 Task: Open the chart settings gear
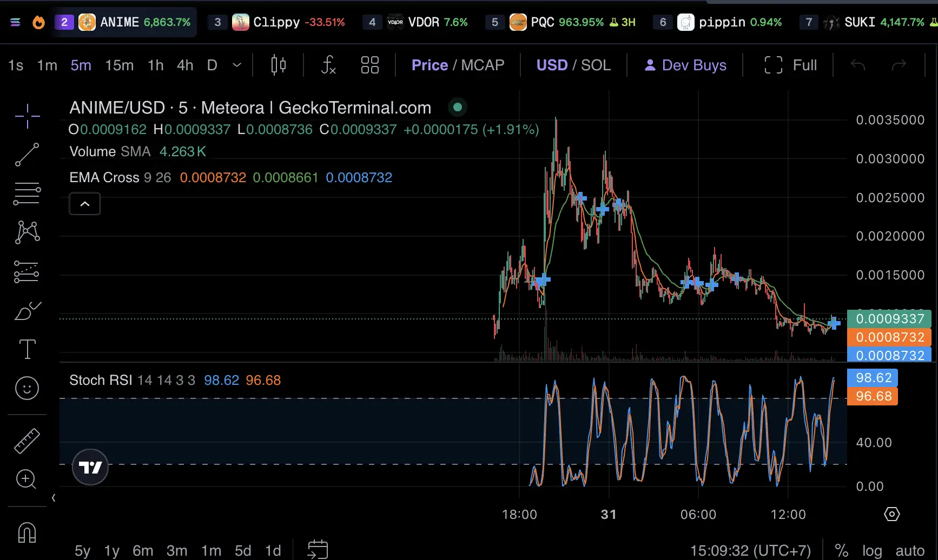coord(891,514)
